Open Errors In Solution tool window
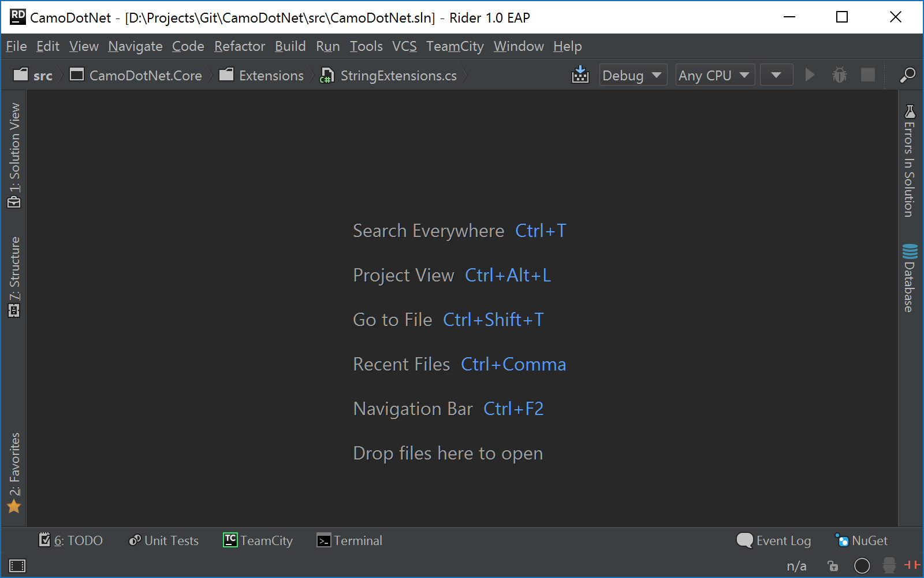Viewport: 924px width, 578px height. point(910,161)
